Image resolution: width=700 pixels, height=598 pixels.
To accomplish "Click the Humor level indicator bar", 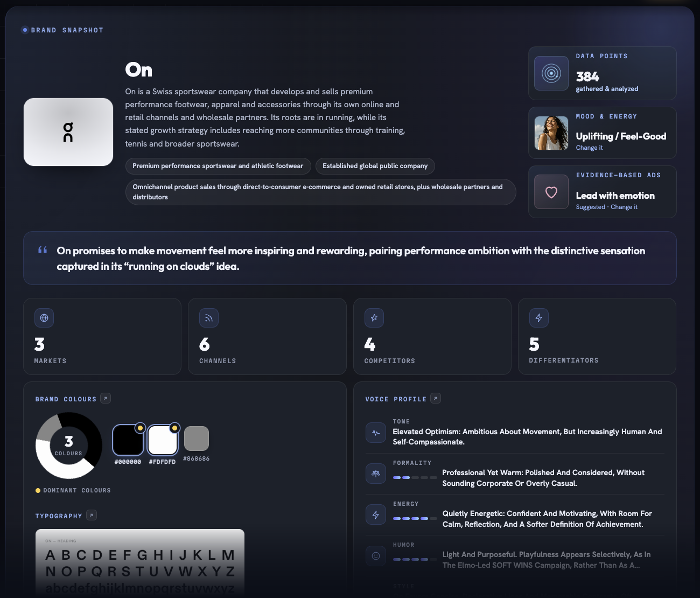I will [415, 559].
